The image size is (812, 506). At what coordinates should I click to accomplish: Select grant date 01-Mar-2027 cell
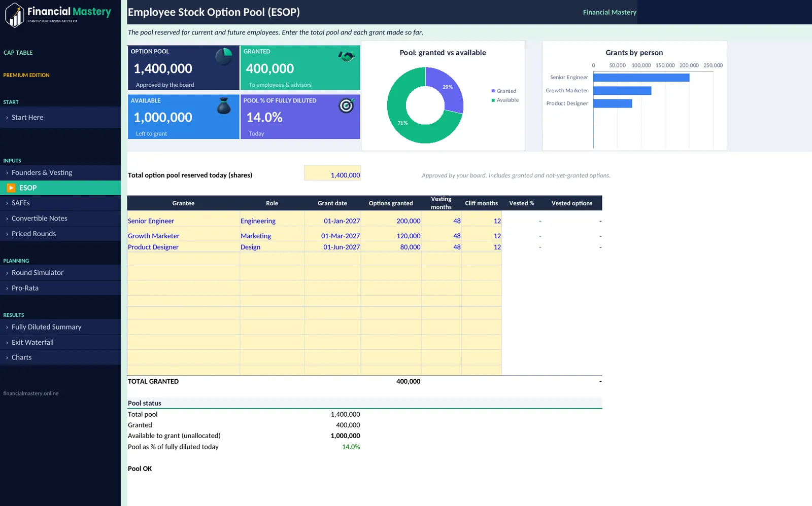tap(332, 234)
